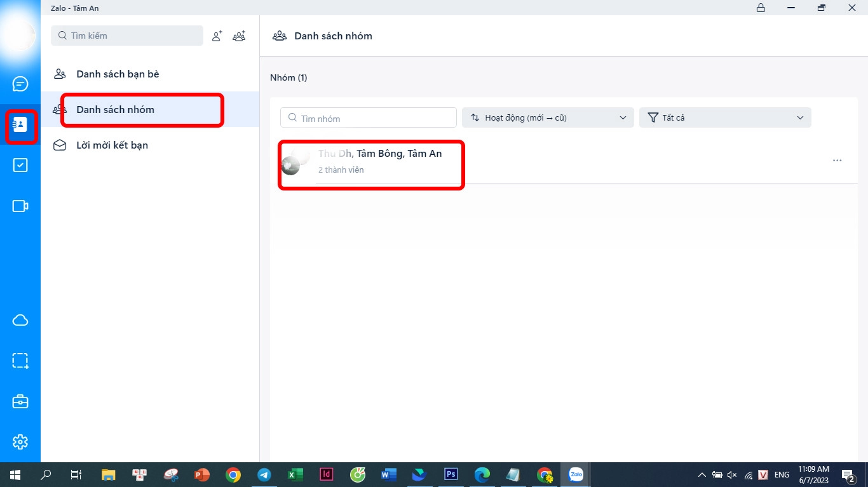This screenshot has height=487, width=868.
Task: Expand the "Hoạt động (mới → cũ)" sort dropdown
Action: tap(547, 117)
